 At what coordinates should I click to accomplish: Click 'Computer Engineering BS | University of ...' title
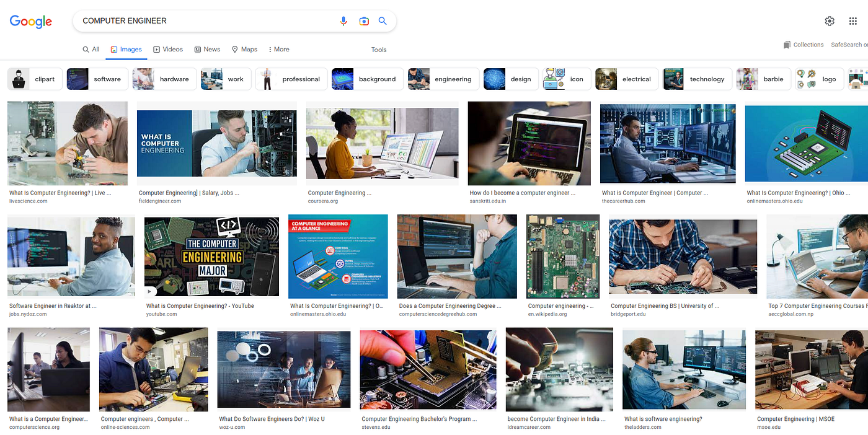[665, 306]
